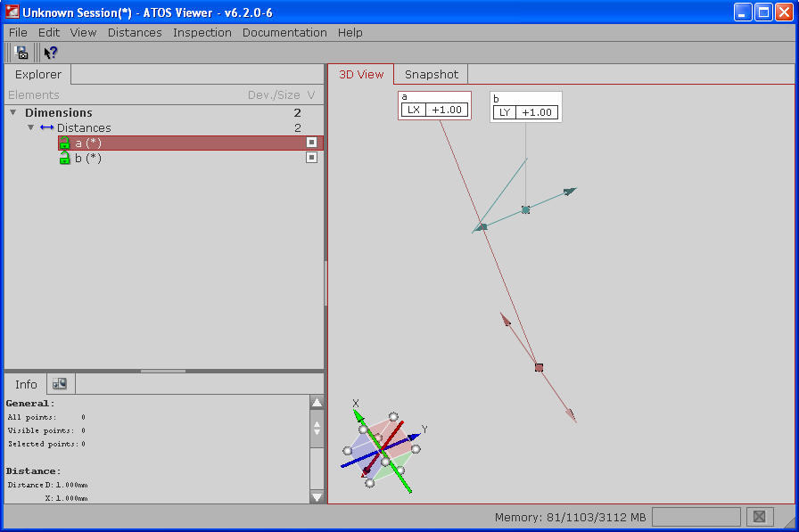
Task: Open the Edit menu
Action: [x=49, y=33]
